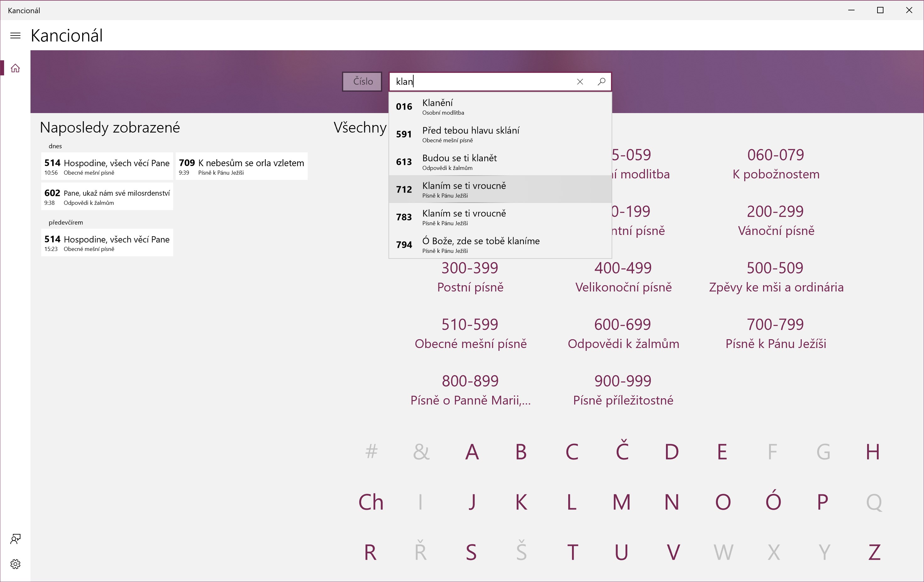924x582 pixels.
Task: Pick suggestion 794 Ó Bože, zde se tobě klaníme
Action: (500, 245)
